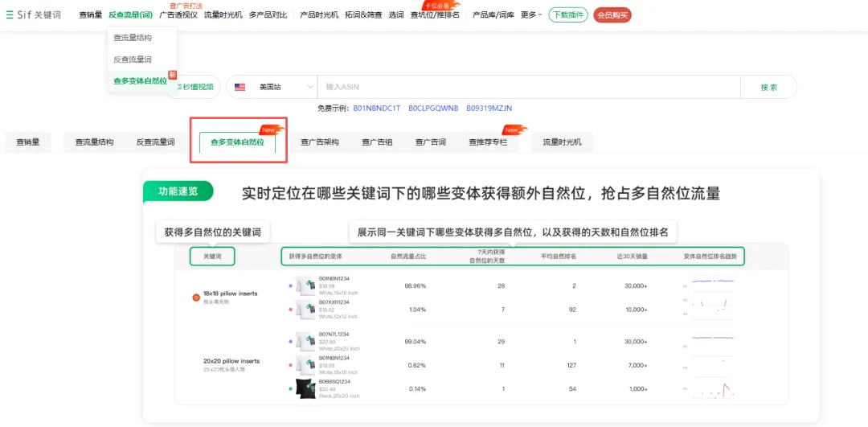The width and height of the screenshot is (868, 427).
Task: Choose 反查流量词 in the dropdown list
Action: pyautogui.click(x=133, y=60)
